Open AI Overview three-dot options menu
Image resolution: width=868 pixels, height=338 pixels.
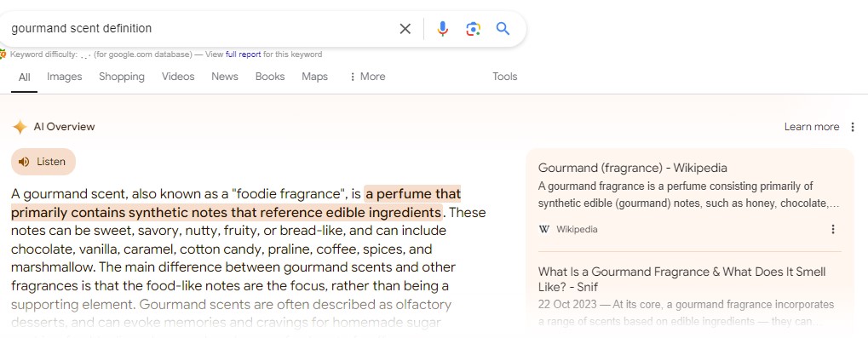pos(853,127)
